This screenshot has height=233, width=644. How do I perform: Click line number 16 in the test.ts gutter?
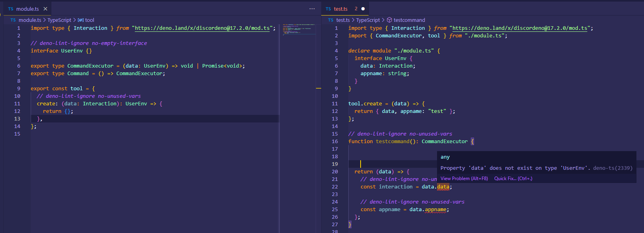335,142
